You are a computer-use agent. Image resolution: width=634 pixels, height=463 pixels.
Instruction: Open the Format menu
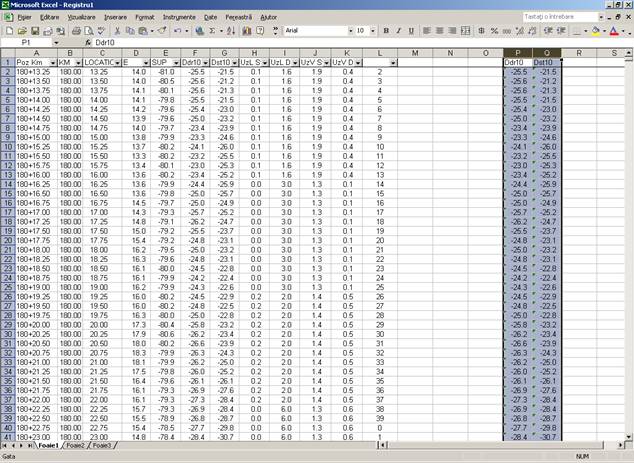click(145, 17)
